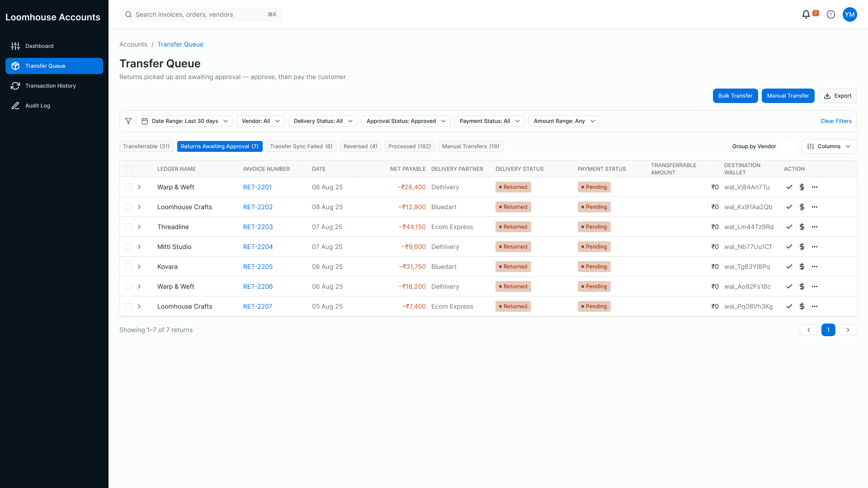
Task: Open more actions for RET-2204
Action: tap(815, 247)
